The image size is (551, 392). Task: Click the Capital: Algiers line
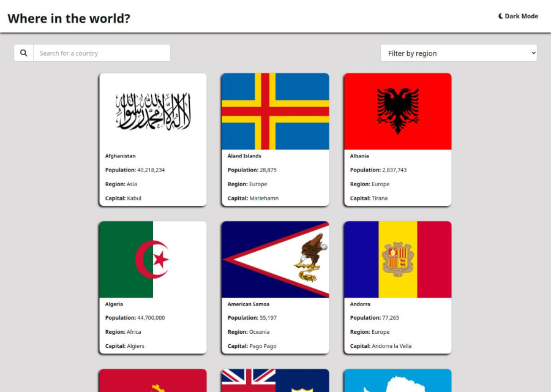tap(125, 346)
